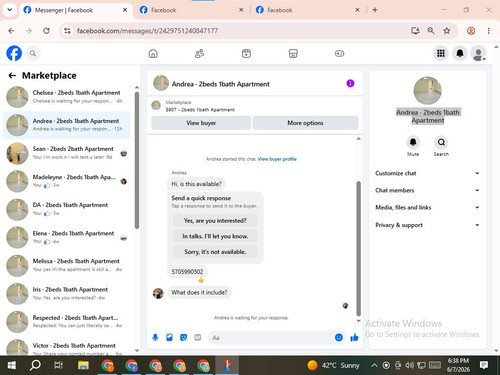
Task: Search in conversation with Search icon
Action: pos(441,142)
